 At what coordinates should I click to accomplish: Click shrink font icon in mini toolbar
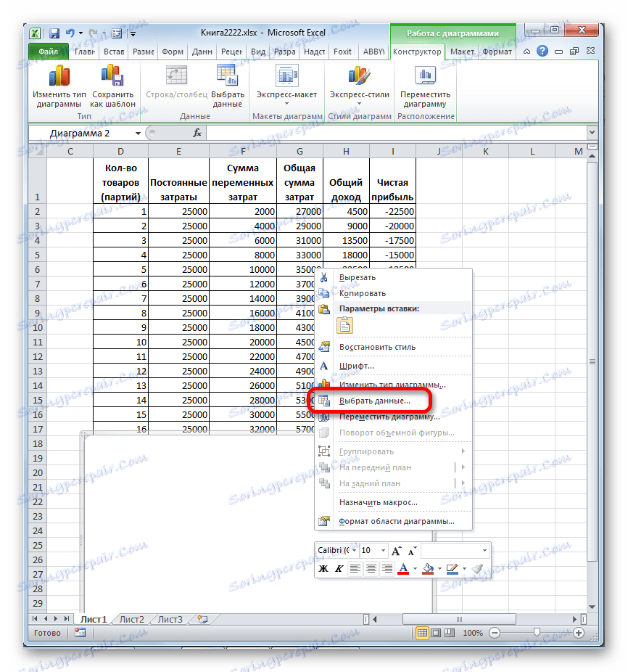[x=412, y=550]
